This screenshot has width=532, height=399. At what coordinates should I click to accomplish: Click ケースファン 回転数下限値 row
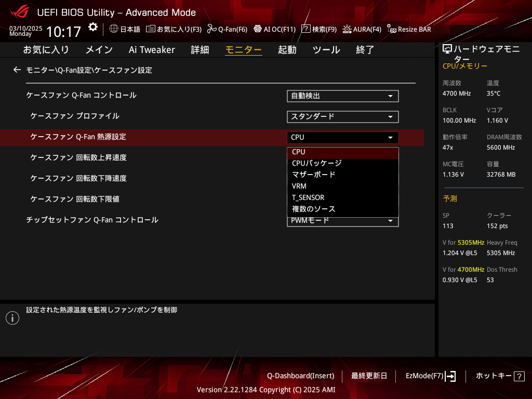[75, 199]
